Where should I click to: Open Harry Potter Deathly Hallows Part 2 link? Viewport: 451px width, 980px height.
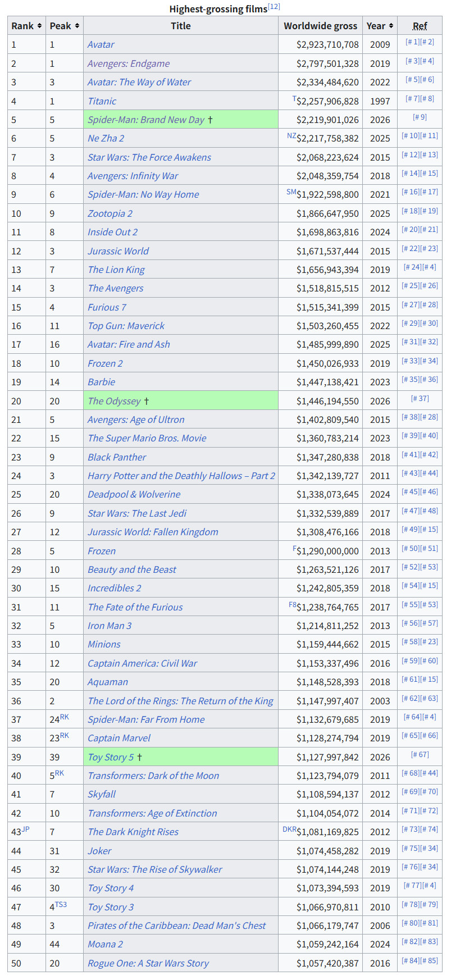point(181,476)
